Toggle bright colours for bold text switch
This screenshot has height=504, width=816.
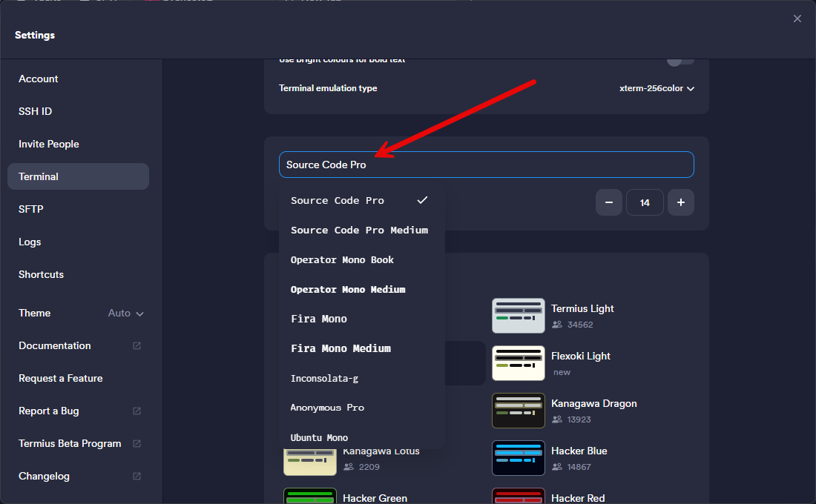(x=680, y=61)
